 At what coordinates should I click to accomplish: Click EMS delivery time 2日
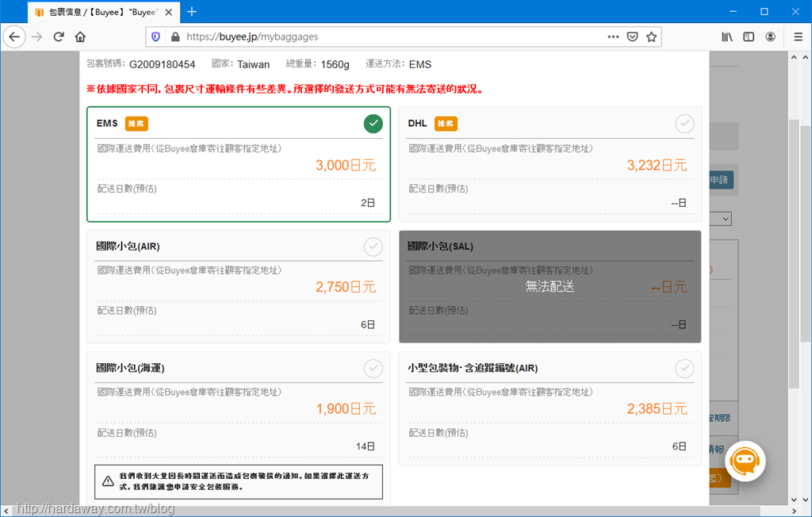(368, 202)
